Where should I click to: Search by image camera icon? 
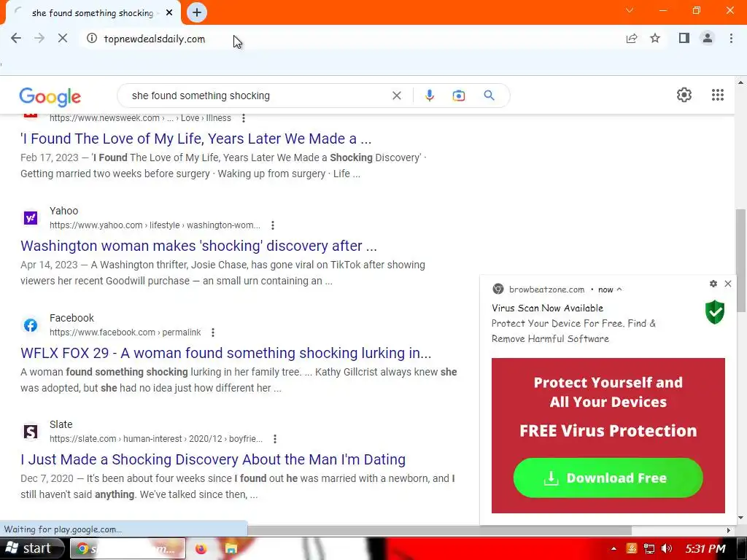tap(458, 96)
